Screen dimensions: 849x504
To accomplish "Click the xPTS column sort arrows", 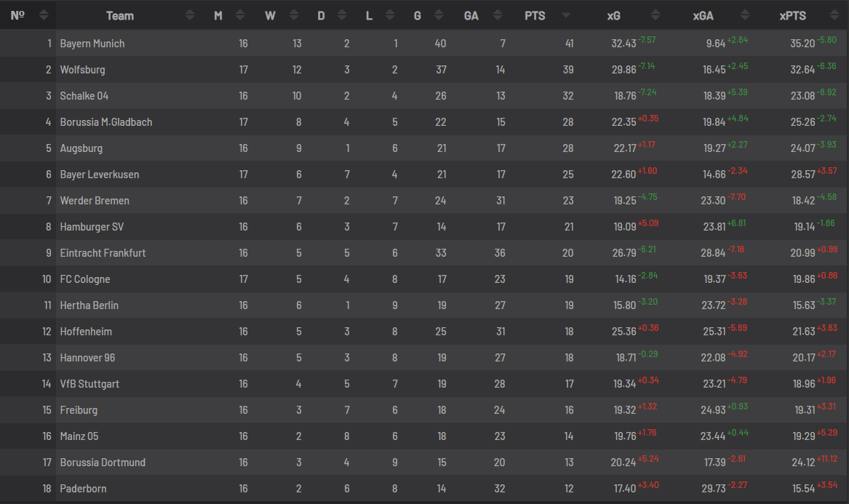I will pos(834,15).
